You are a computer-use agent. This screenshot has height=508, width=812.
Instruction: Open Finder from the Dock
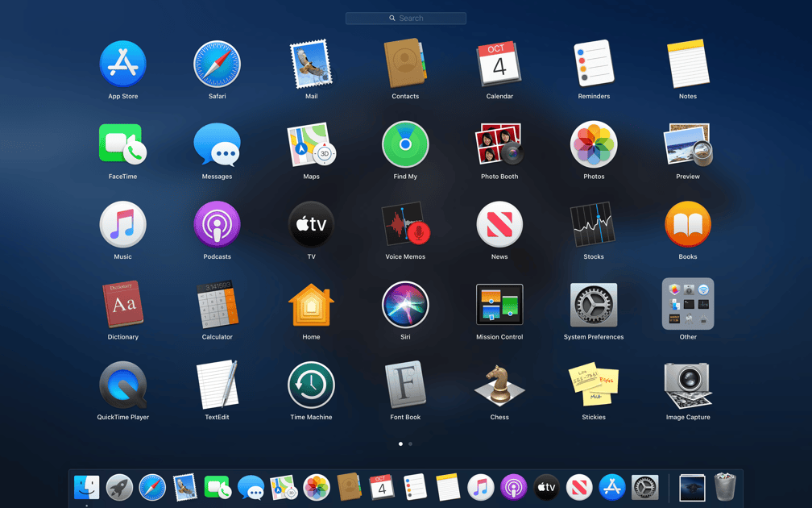86,488
